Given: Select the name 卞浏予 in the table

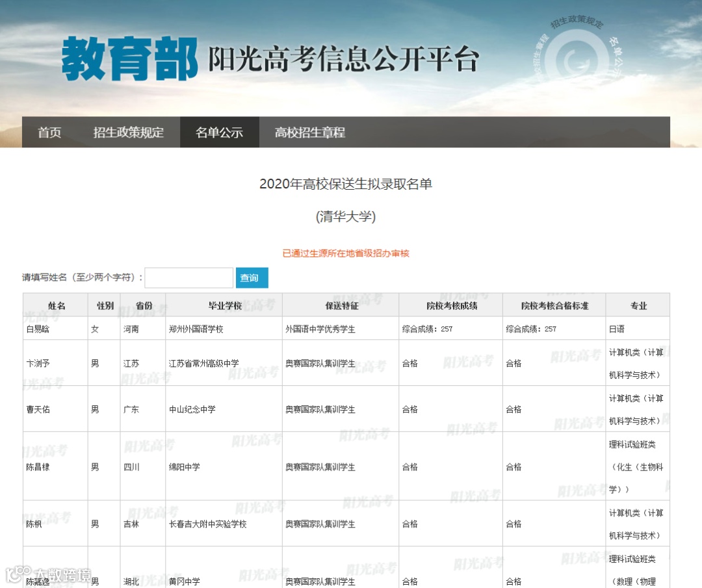Looking at the screenshot, I should pos(38,363).
